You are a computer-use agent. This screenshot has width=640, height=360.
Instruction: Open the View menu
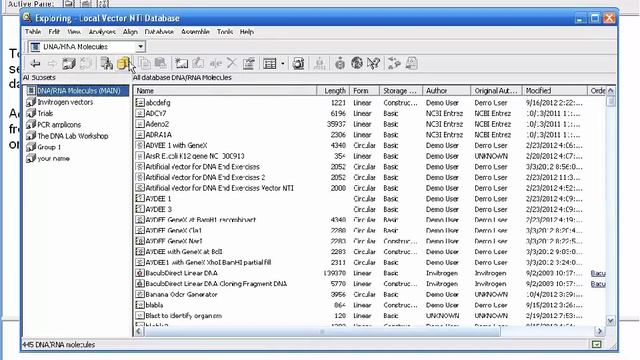(x=74, y=31)
